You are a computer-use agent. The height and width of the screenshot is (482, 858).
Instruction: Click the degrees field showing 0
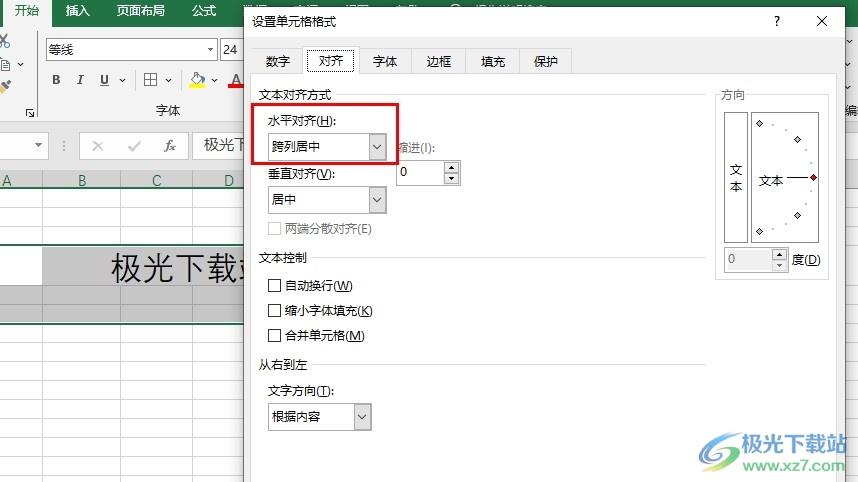coord(749,259)
